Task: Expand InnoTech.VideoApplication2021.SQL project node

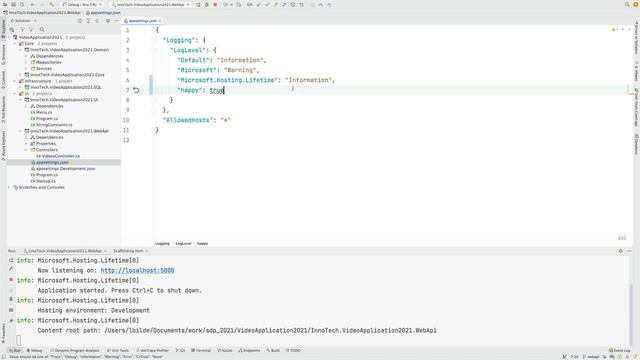Action: [20, 87]
